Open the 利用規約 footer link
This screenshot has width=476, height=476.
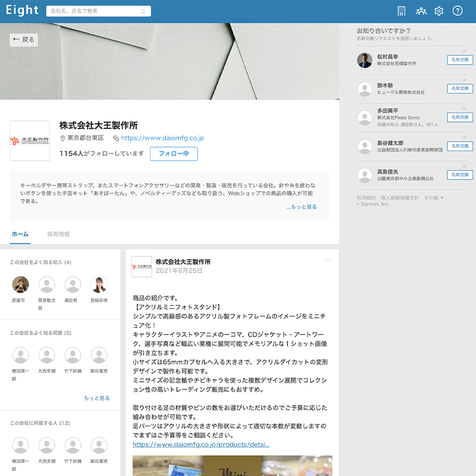(366, 198)
